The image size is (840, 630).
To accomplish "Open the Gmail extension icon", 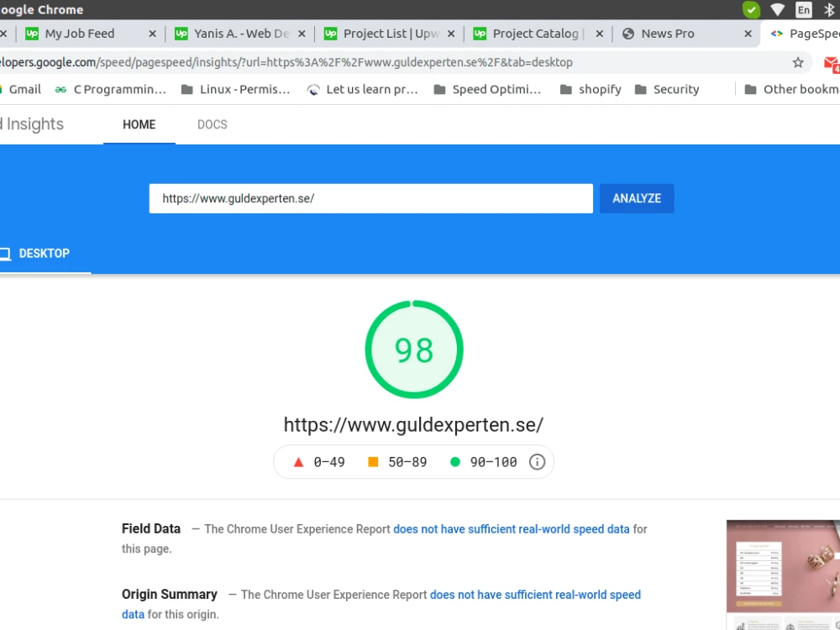I will tap(832, 63).
